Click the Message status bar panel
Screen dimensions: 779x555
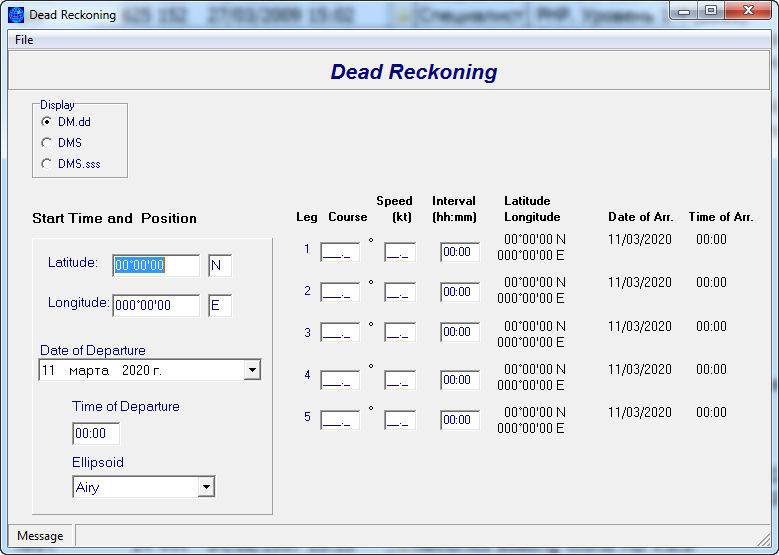pos(40,536)
